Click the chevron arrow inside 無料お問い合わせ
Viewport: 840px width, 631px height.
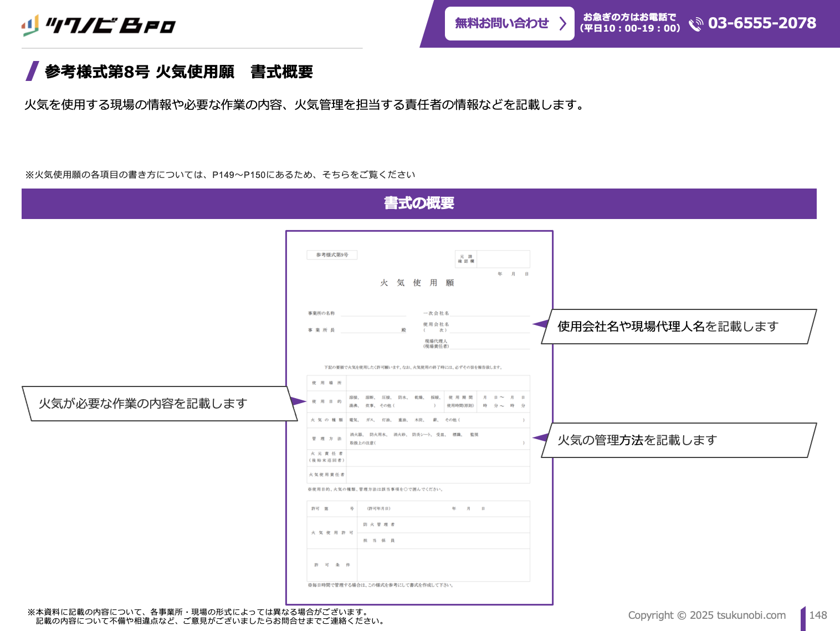pos(563,23)
